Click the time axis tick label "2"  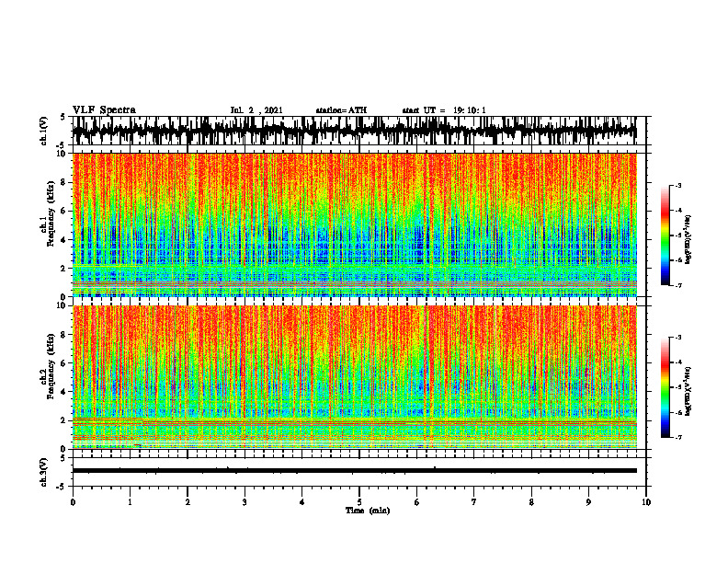[188, 502]
